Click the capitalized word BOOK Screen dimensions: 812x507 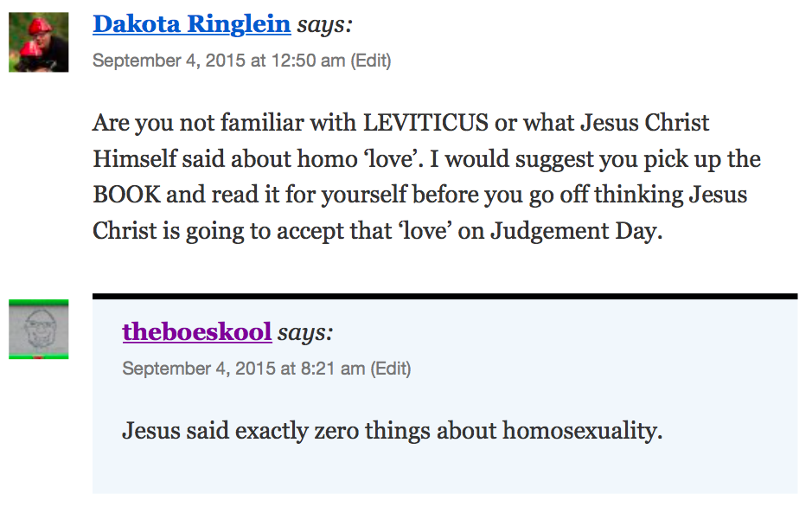[125, 195]
